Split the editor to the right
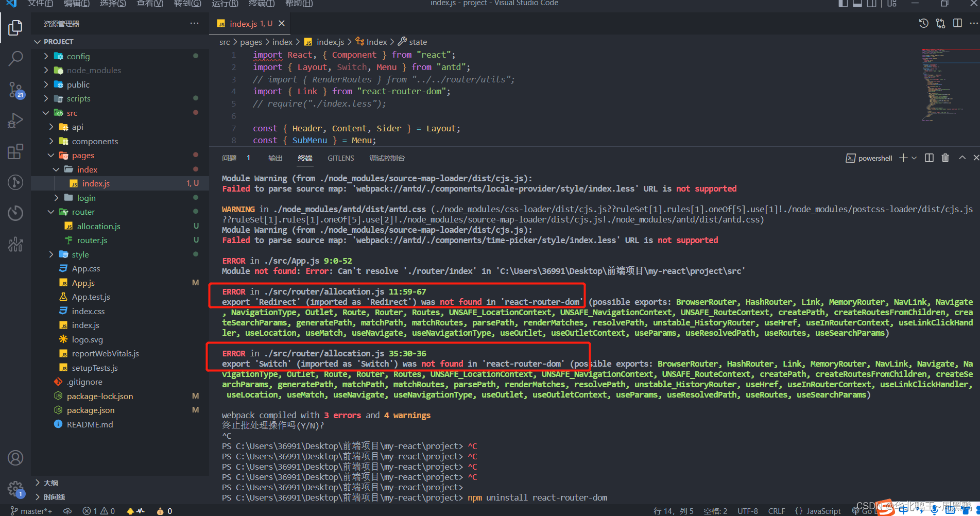The height and width of the screenshot is (516, 980). coord(957,23)
